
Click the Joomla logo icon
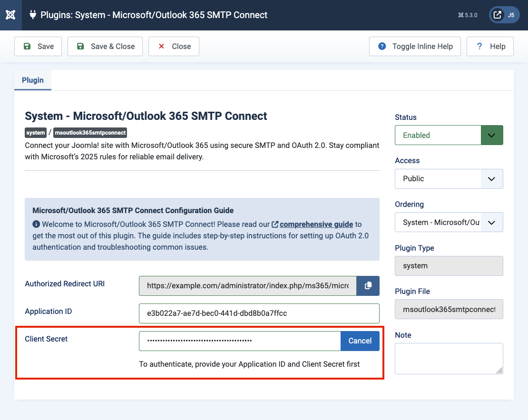pos(10,15)
